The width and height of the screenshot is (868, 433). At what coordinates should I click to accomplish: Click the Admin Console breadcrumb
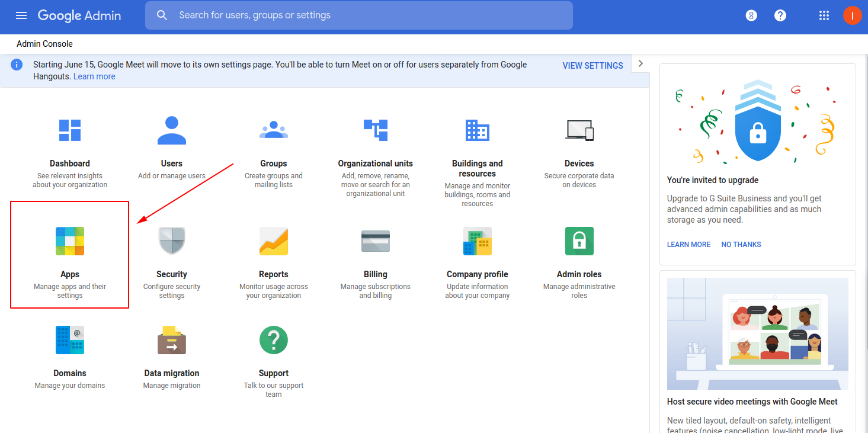[x=45, y=44]
